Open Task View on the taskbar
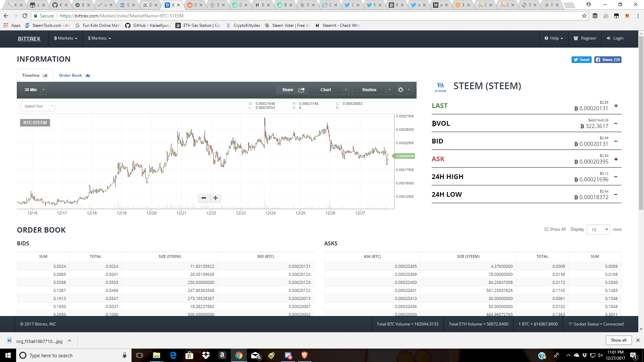Screen dimensions: 644x362 click(140, 355)
